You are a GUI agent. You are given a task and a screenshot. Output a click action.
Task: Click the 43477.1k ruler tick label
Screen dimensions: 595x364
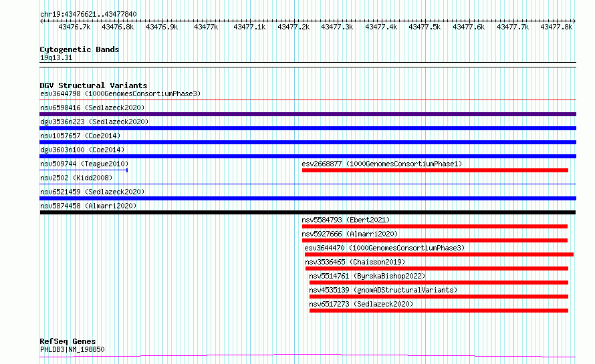point(249,27)
